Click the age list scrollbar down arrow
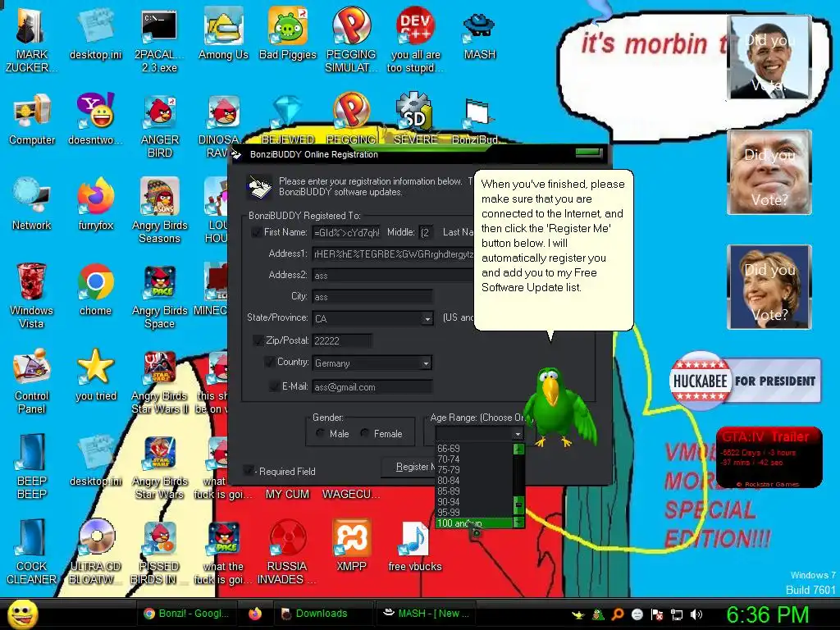840x630 pixels. point(518,522)
